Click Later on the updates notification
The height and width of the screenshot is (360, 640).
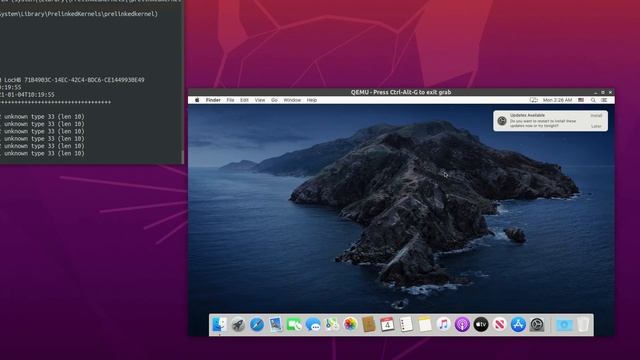pyautogui.click(x=596, y=126)
